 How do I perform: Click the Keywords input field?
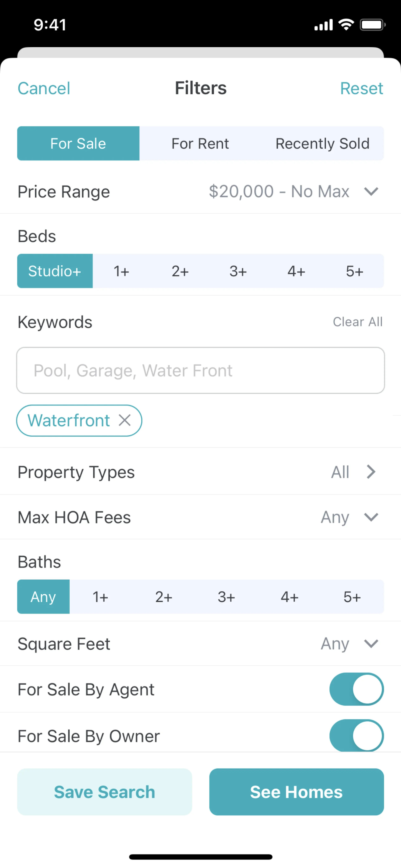click(200, 370)
